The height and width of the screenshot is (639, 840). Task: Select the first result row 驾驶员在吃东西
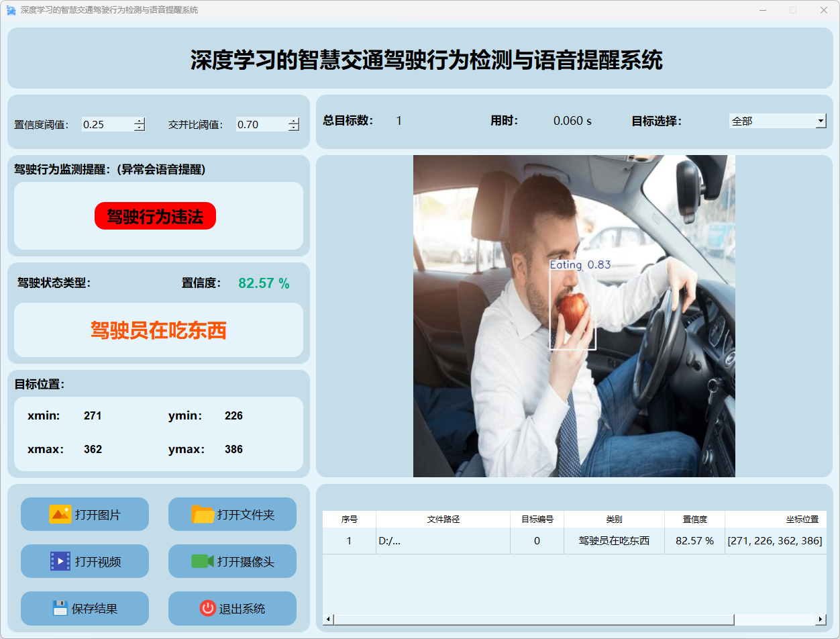614,541
